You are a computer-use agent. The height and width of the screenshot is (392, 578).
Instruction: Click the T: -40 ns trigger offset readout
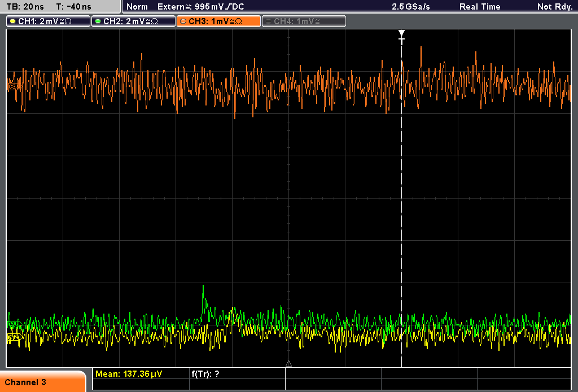coord(74,7)
